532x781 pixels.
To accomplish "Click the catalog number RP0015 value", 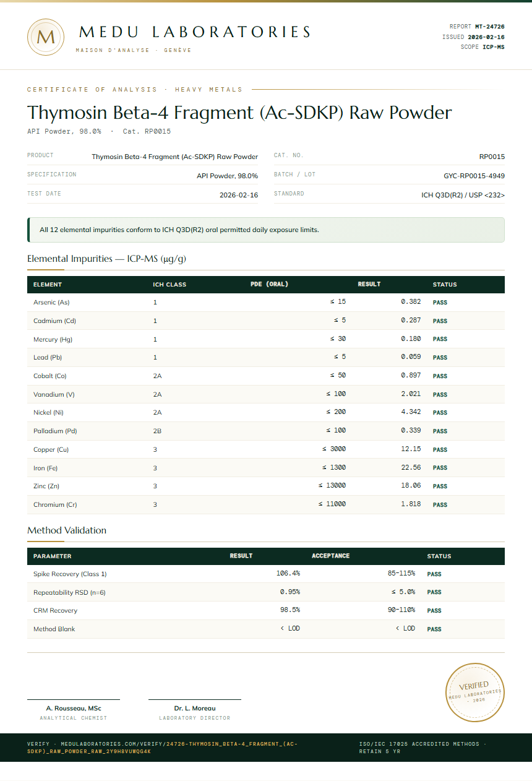I will 492,157.
